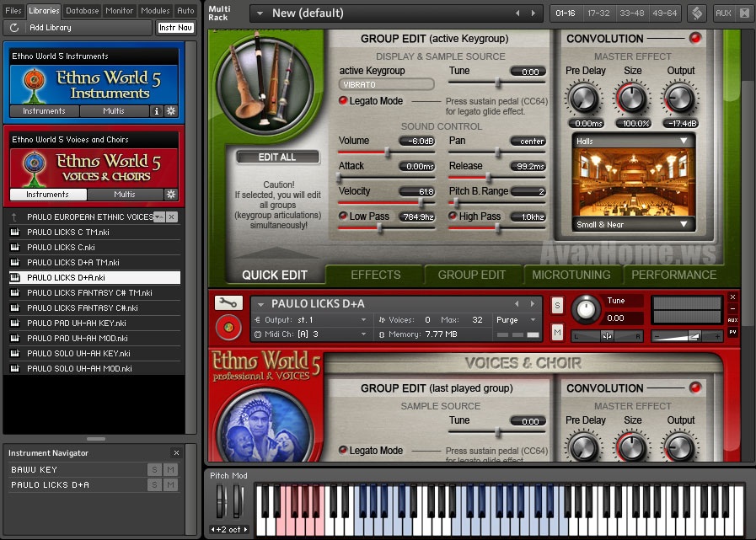This screenshot has width=756, height=540.
Task: Toggle Convolution effect in Voices & Choir panel
Action: (x=694, y=388)
